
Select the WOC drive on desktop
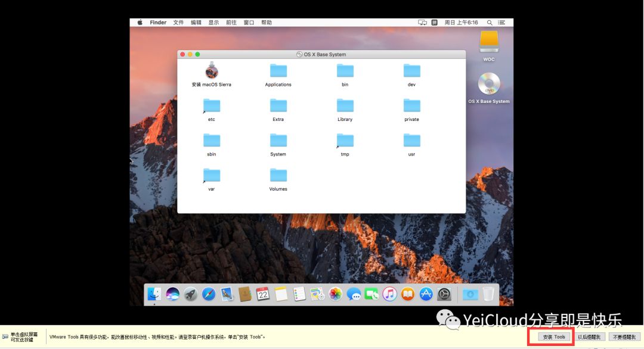[489, 42]
